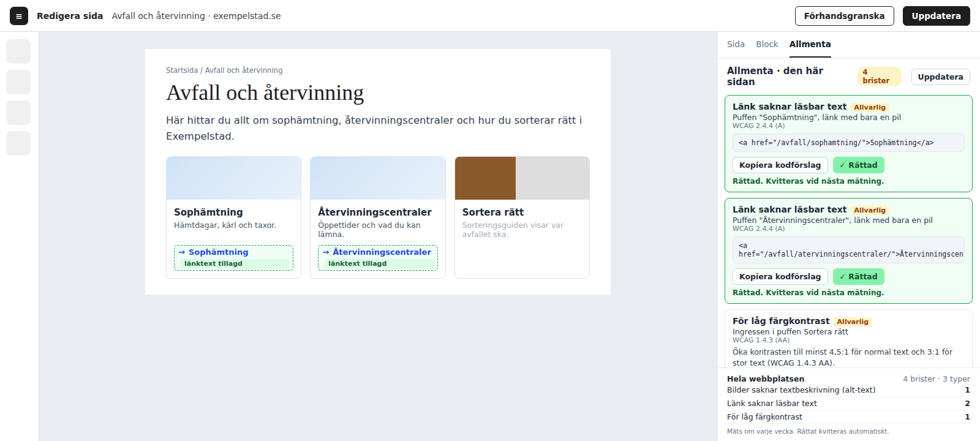Screen dimensions: 980x441
Task: Click the brown swatch on the Sortera rätt card
Action: pyautogui.click(x=485, y=178)
